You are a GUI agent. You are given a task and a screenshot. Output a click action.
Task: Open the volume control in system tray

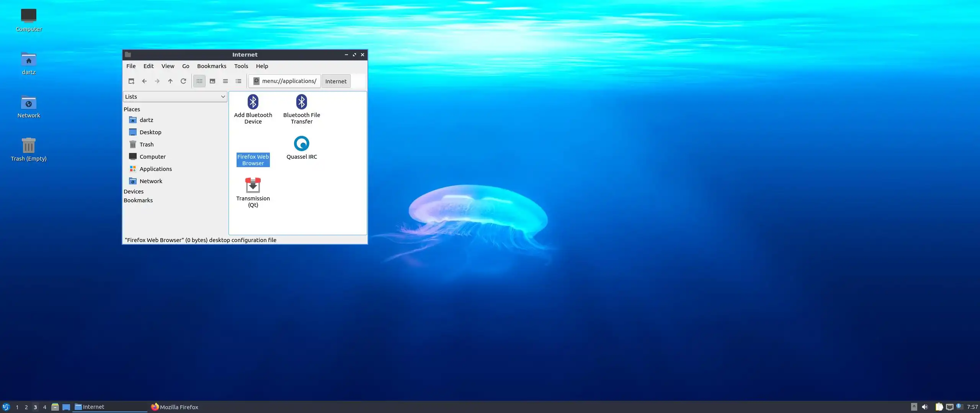pos(925,407)
